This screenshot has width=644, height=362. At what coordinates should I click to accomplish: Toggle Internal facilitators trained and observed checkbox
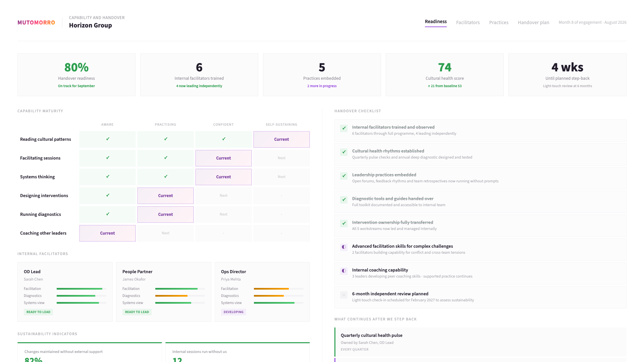pos(343,128)
